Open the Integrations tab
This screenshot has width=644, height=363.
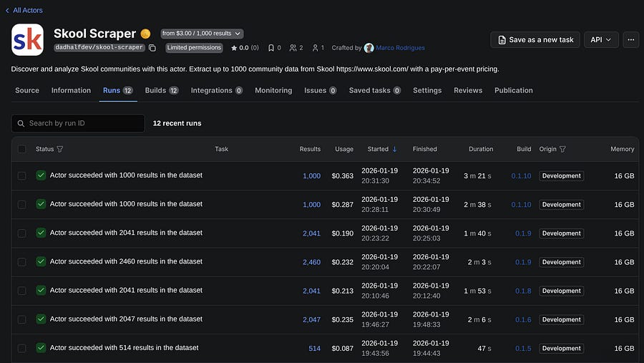[x=216, y=90]
